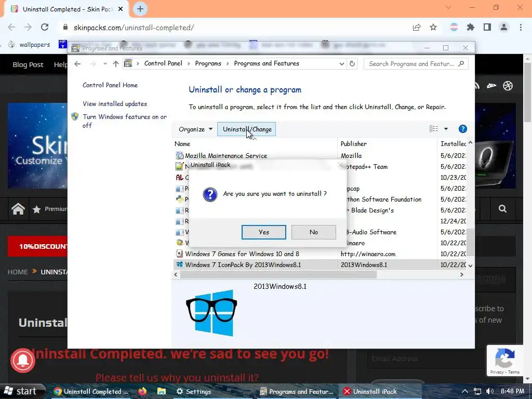Viewport: 532px width, 399px height.
Task: Open the Organize dropdown menu
Action: point(196,129)
